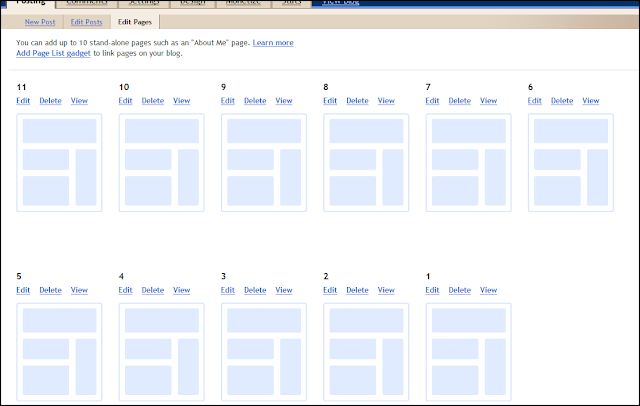Edit page 9
The height and width of the screenshot is (406, 640).
pos(228,100)
